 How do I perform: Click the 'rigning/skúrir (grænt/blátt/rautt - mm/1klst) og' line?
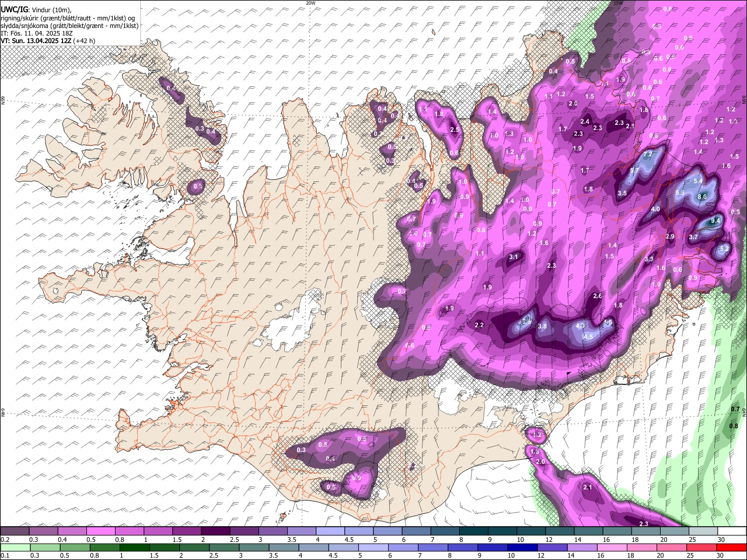68,18
